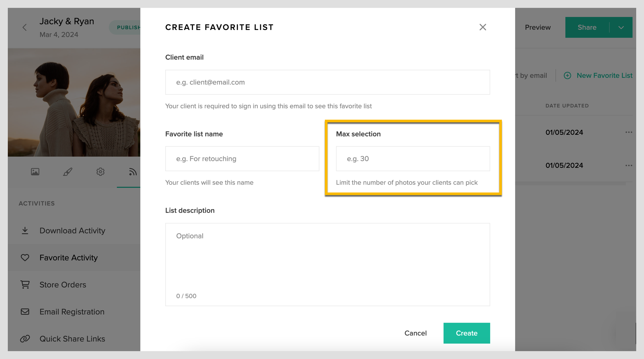Screen dimensions: 644x359
Task: Open the design brush tab icon
Action: point(68,172)
